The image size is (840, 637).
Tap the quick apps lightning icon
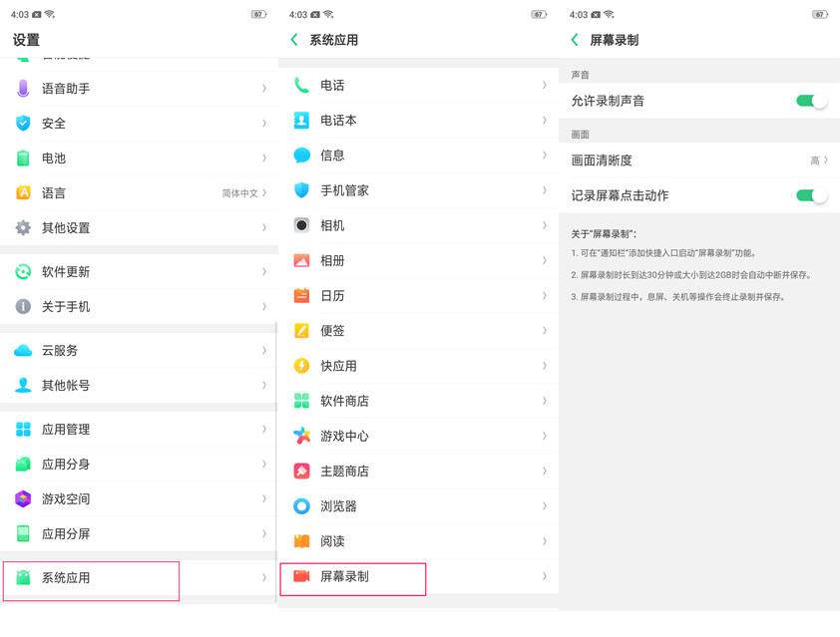click(x=301, y=366)
